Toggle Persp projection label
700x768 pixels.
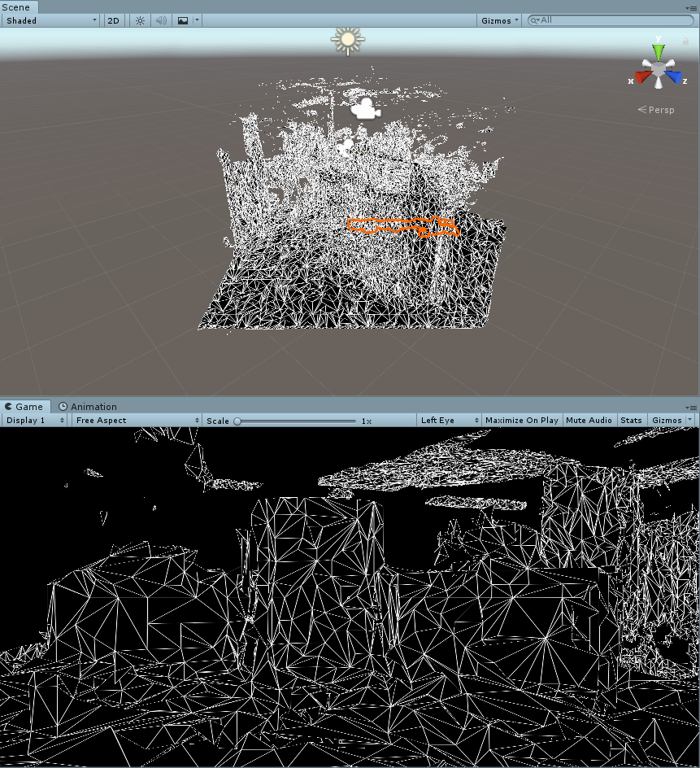[656, 110]
